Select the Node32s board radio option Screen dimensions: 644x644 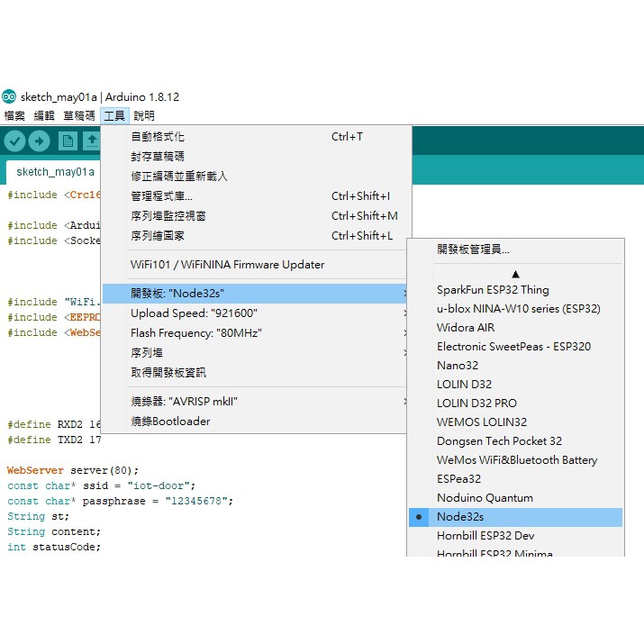point(459,517)
